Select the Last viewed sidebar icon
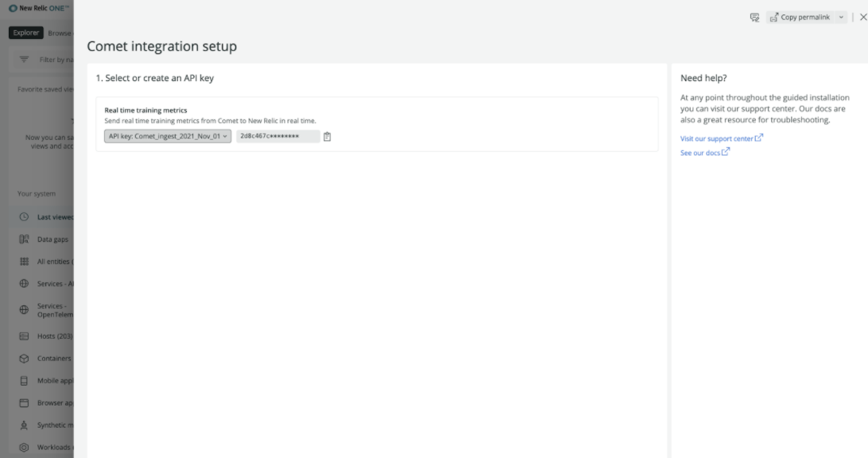868x458 pixels. pos(23,216)
